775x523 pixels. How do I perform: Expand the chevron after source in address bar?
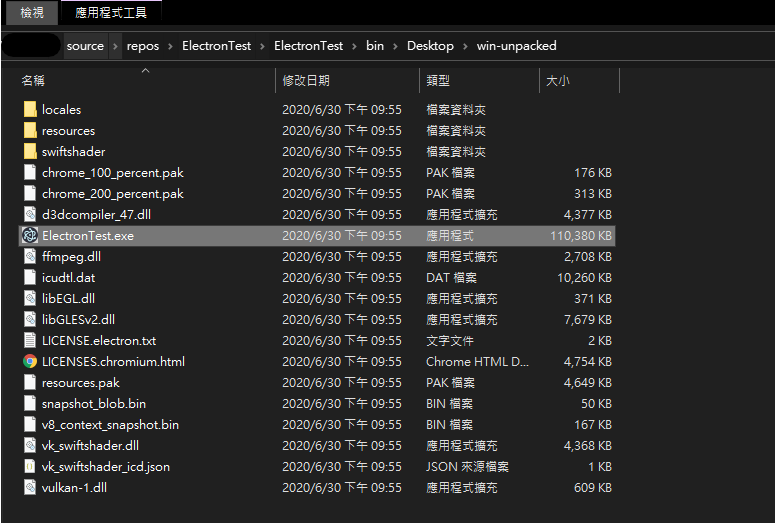(115, 46)
